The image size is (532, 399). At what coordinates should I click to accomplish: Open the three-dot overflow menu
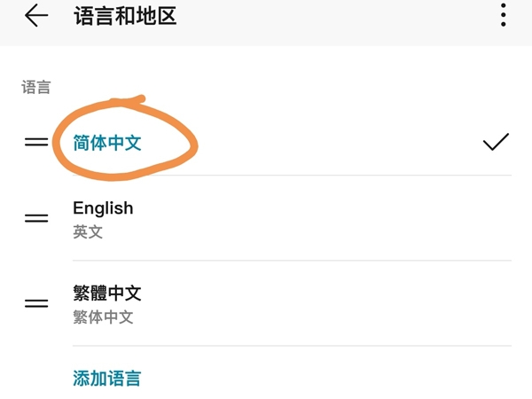(x=504, y=15)
